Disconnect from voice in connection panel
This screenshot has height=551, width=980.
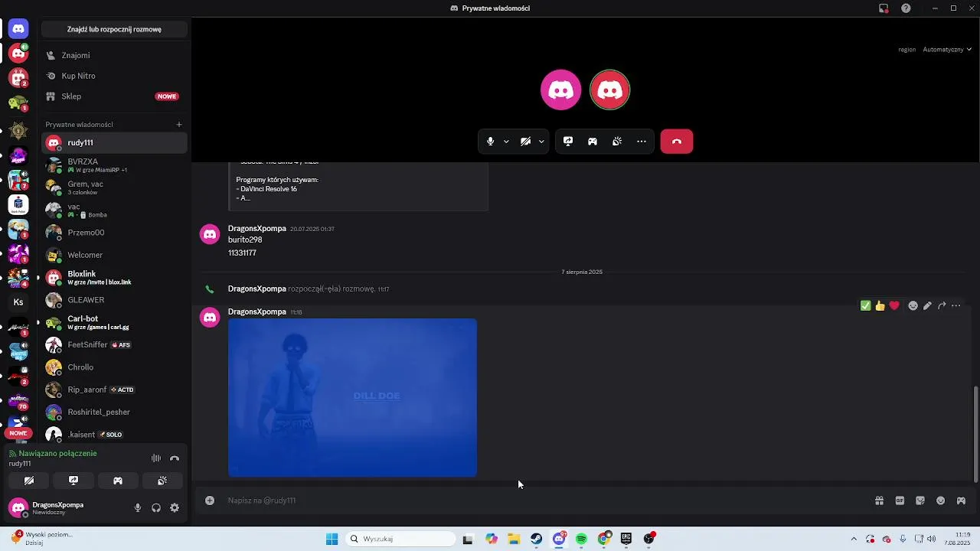175,458
